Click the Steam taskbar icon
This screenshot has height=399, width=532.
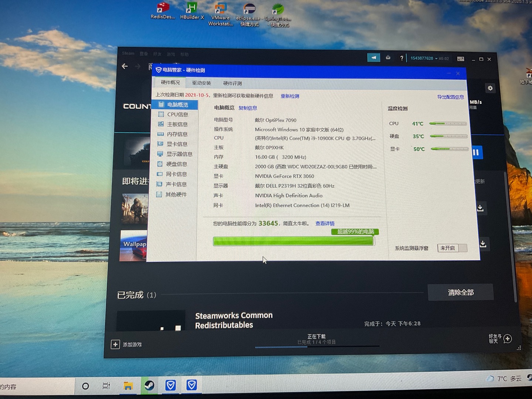pyautogui.click(x=149, y=386)
